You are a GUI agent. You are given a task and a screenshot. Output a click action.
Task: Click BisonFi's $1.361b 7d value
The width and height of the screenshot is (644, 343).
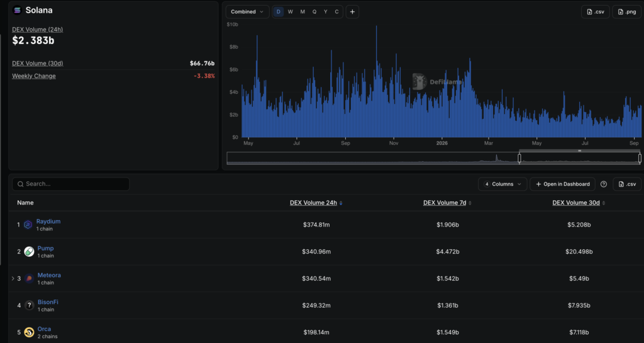click(448, 305)
